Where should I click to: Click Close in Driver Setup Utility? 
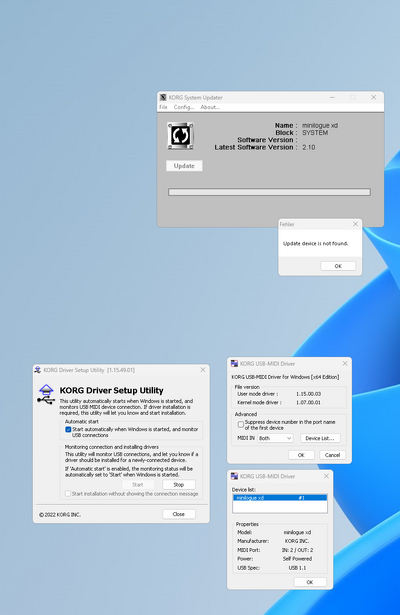point(179,514)
